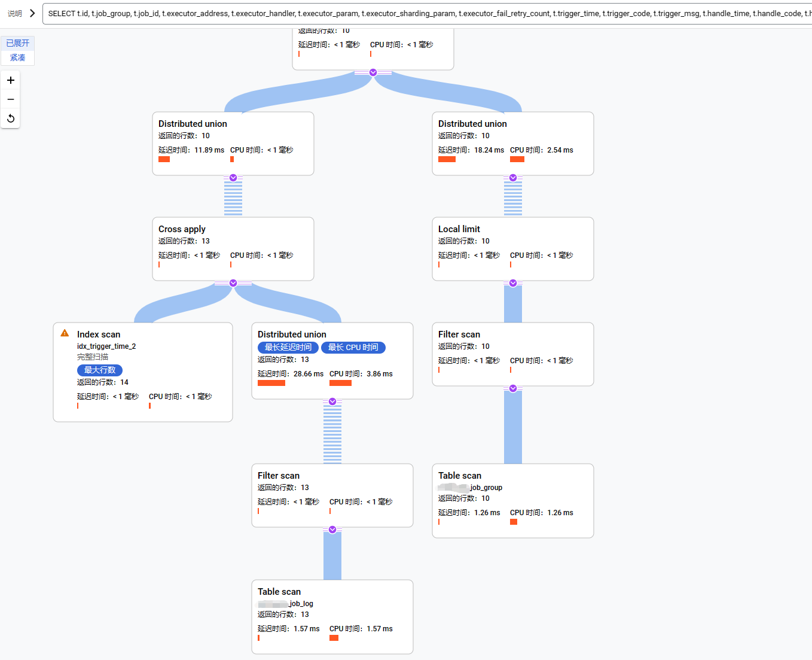Switch to the 紧凑 compact view
The width and height of the screenshot is (812, 660).
pyautogui.click(x=18, y=57)
